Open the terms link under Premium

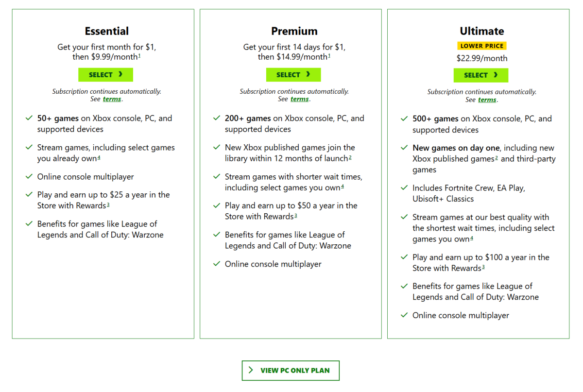pos(299,99)
